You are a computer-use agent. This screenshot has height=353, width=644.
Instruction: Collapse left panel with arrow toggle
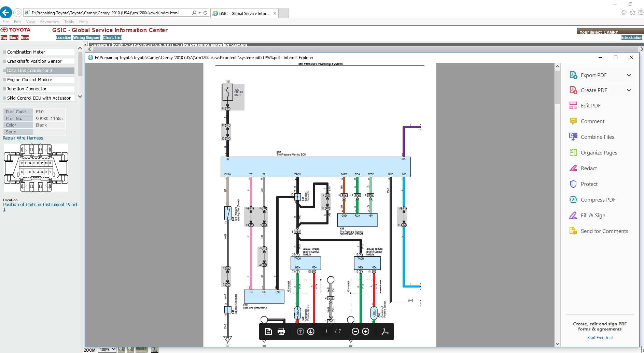85,45
